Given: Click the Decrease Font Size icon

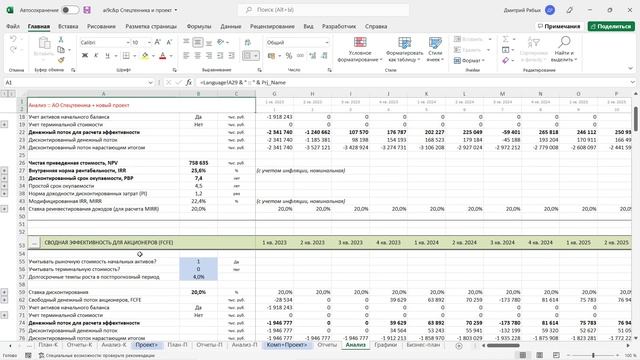Looking at the screenshot, I should coord(169,42).
